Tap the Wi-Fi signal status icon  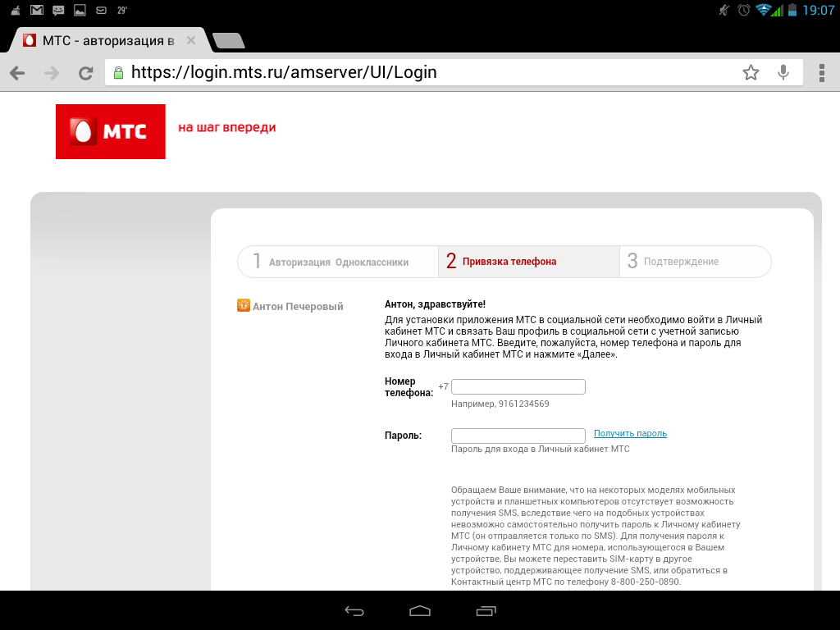tap(762, 10)
